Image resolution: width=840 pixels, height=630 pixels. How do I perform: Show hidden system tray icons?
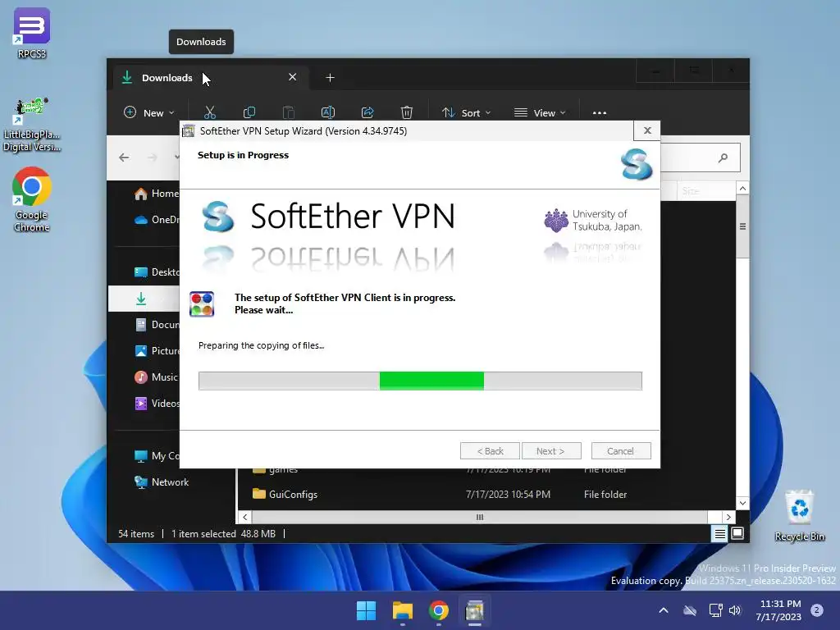(x=663, y=610)
